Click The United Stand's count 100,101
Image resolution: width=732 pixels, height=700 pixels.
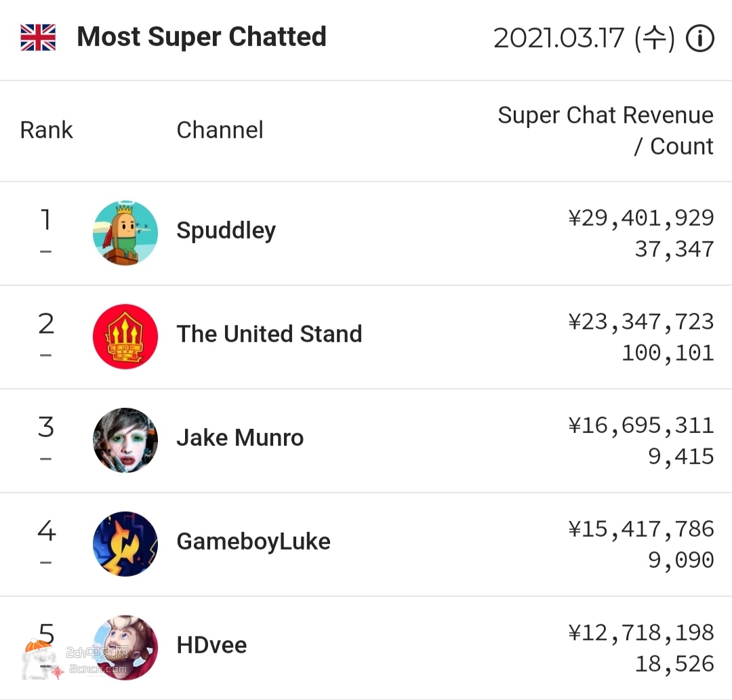pyautogui.click(x=668, y=353)
